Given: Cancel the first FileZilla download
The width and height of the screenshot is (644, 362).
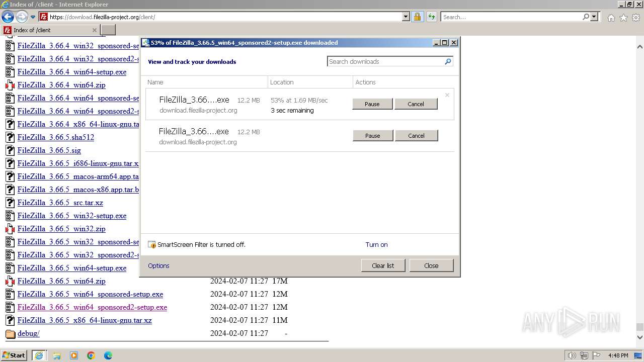Looking at the screenshot, I should [416, 104].
